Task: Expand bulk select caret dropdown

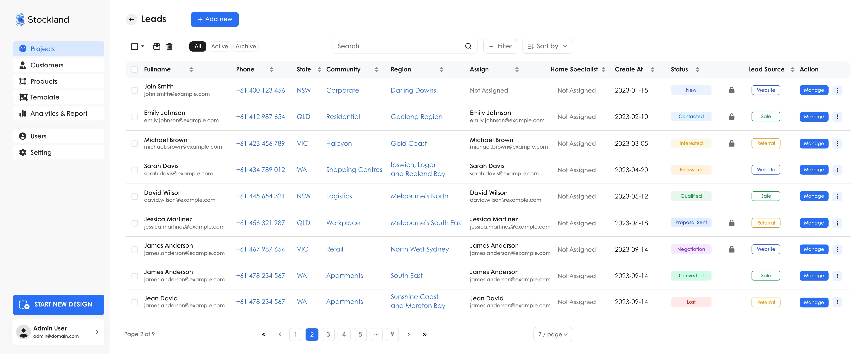Action: pyautogui.click(x=142, y=46)
